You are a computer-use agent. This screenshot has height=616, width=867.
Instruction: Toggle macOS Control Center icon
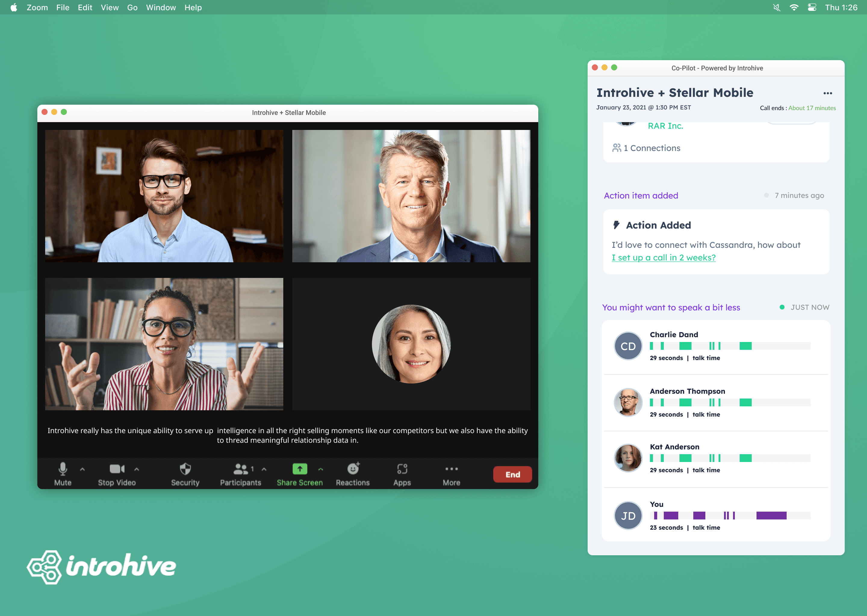[x=812, y=8]
